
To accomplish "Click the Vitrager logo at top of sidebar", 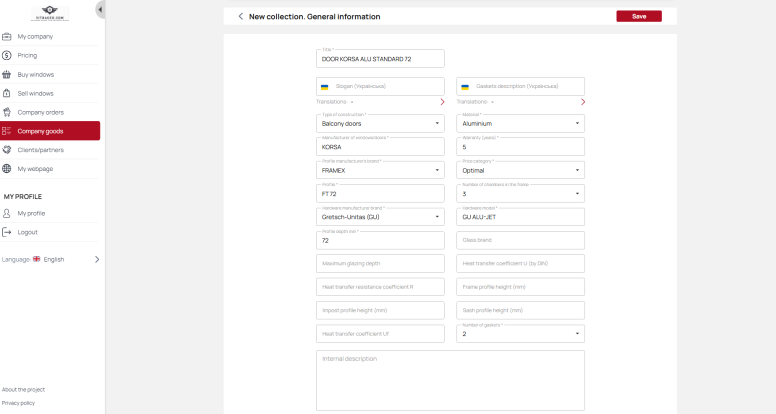I will click(x=49, y=13).
